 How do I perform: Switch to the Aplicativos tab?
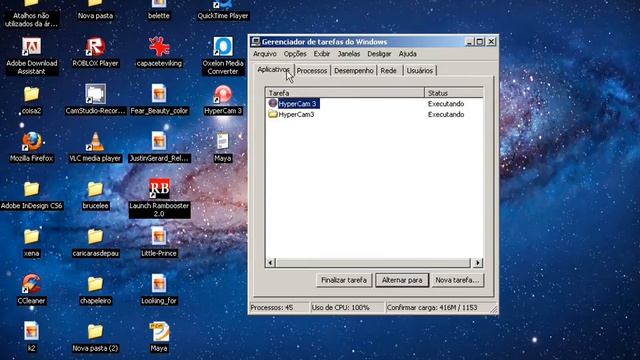(273, 70)
